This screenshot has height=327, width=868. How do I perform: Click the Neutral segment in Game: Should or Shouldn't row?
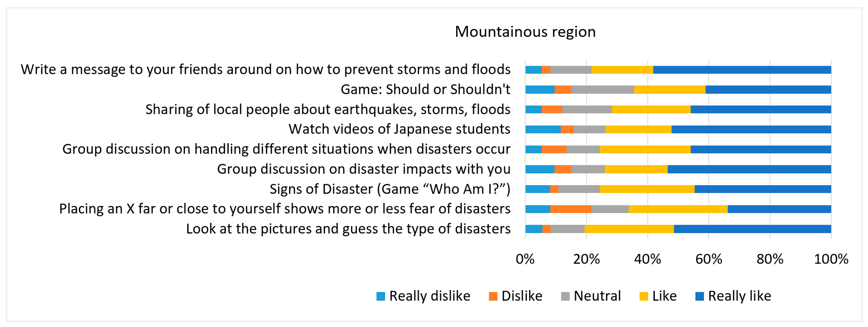(x=603, y=90)
